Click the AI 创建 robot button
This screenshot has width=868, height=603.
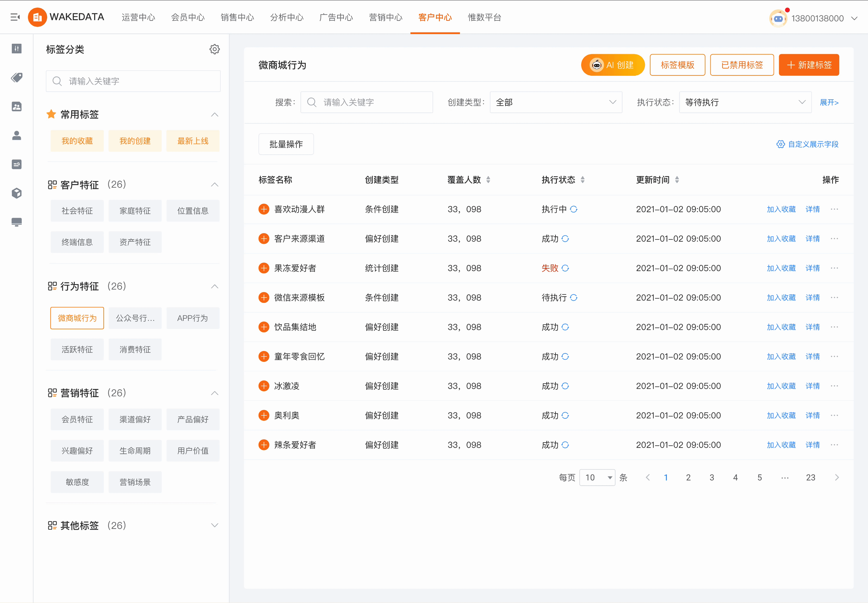612,65
